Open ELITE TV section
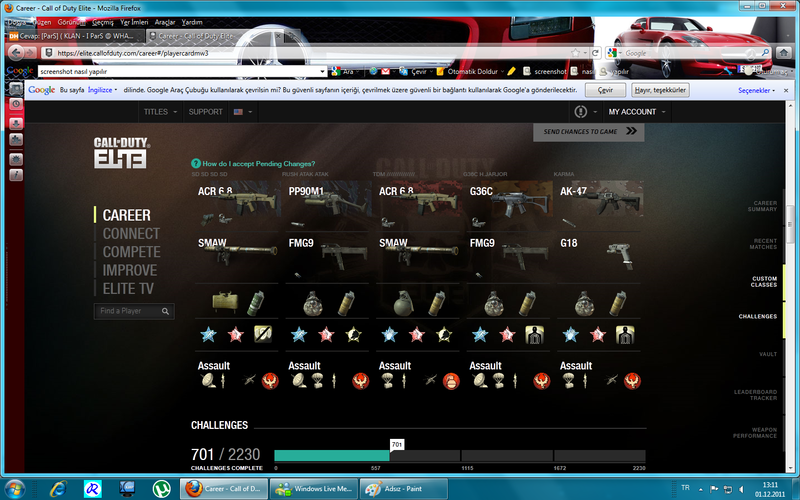 pyautogui.click(x=128, y=289)
